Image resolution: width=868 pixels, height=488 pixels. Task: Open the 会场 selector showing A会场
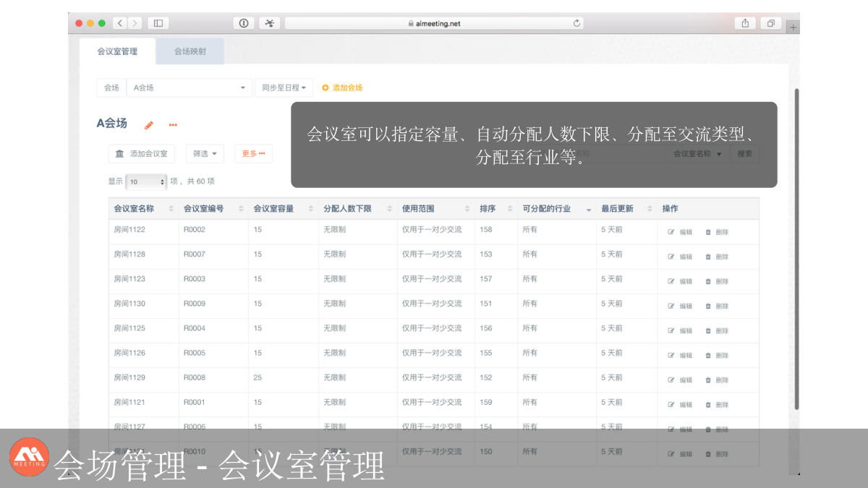[190, 87]
